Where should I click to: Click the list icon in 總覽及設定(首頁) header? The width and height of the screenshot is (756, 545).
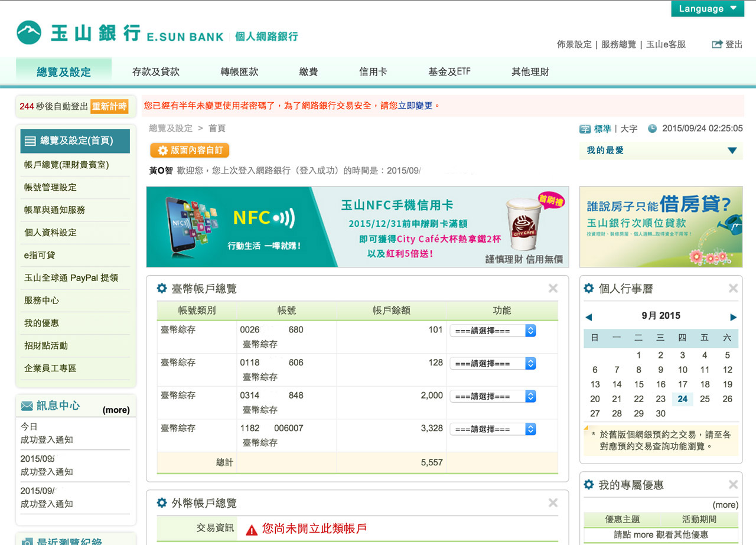(x=30, y=141)
